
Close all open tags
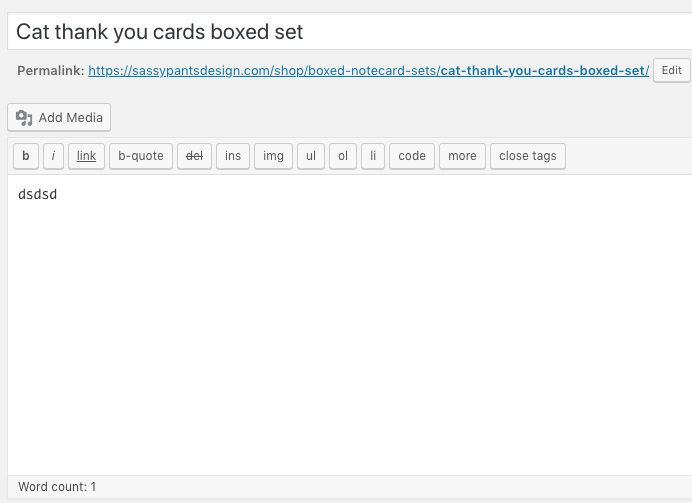(528, 156)
